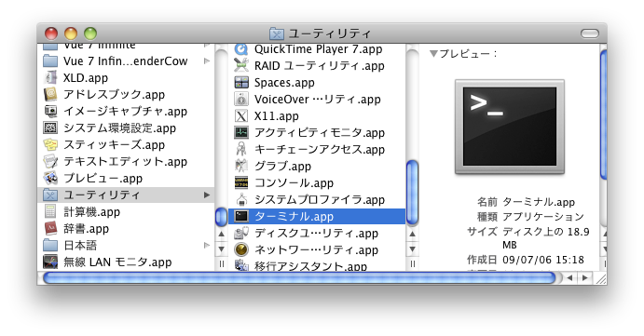Click the ターミナル.app icon in list
644x336 pixels.
(241, 217)
